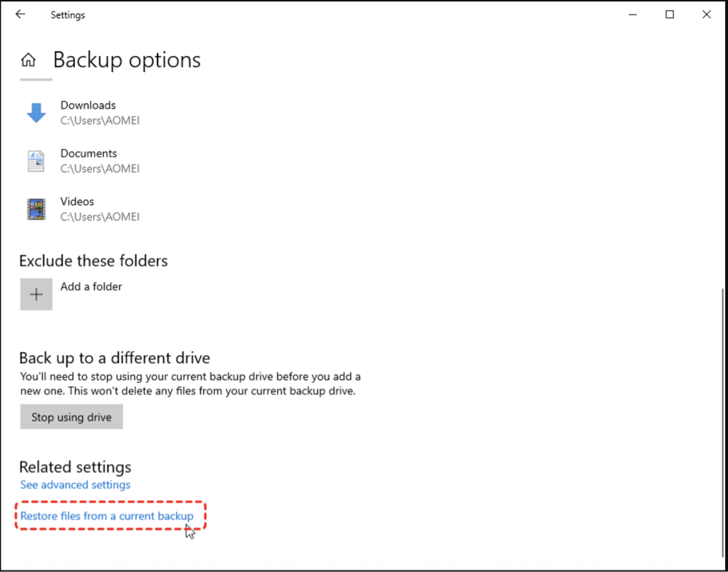Click the Add a folder label
The width and height of the screenshot is (728, 572).
coord(91,287)
